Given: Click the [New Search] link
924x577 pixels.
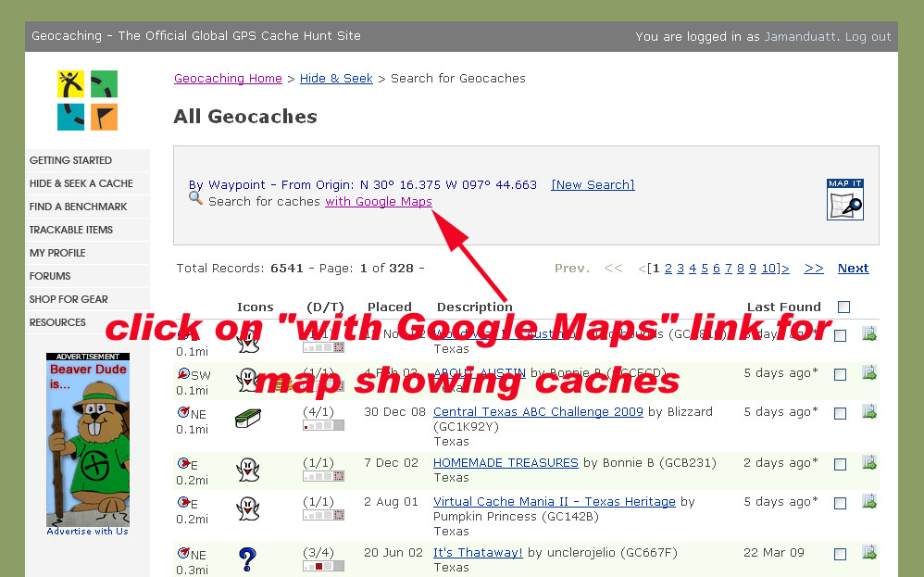Looking at the screenshot, I should click(593, 185).
